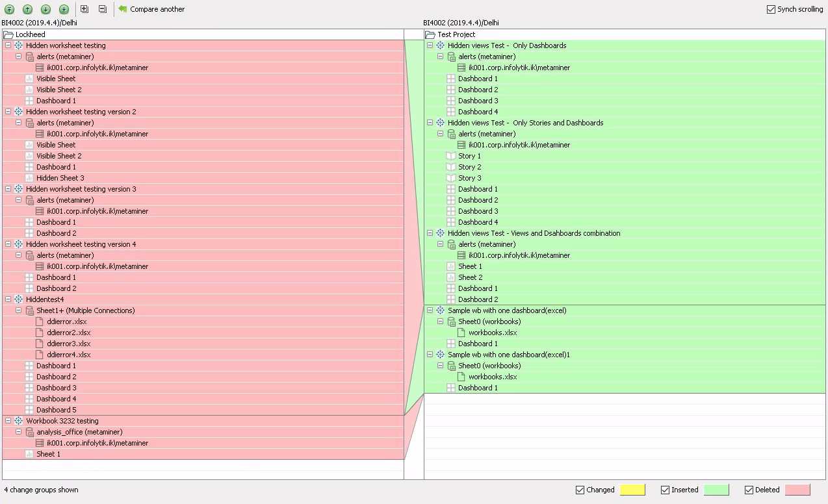Go to the next difference arrow
The height and width of the screenshot is (504, 828).
pyautogui.click(x=45, y=9)
